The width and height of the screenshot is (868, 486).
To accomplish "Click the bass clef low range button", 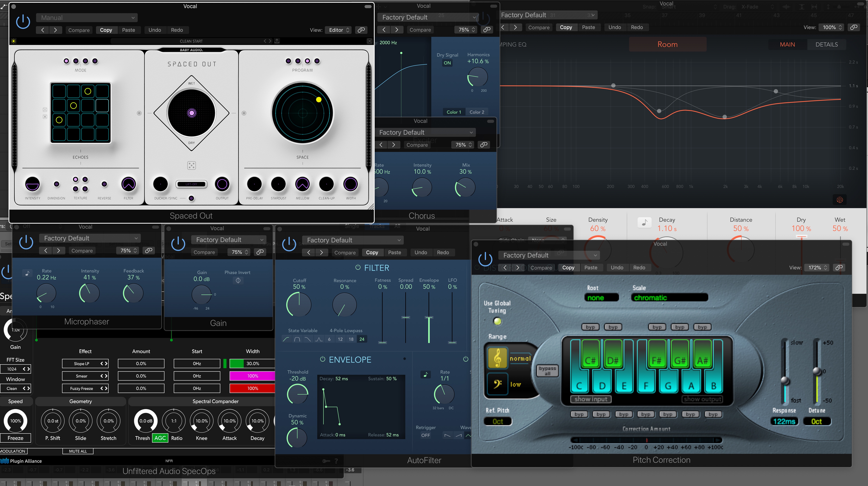I will pyautogui.click(x=497, y=384).
